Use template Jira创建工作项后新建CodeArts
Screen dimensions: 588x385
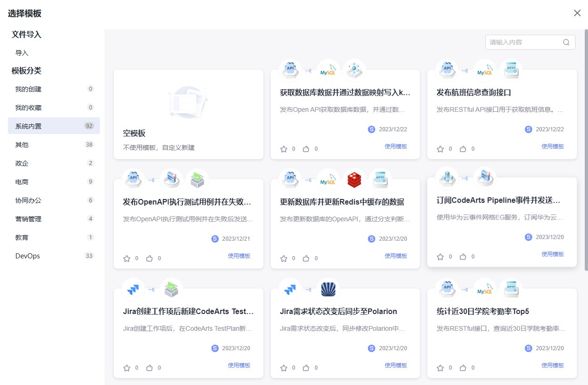239,366
